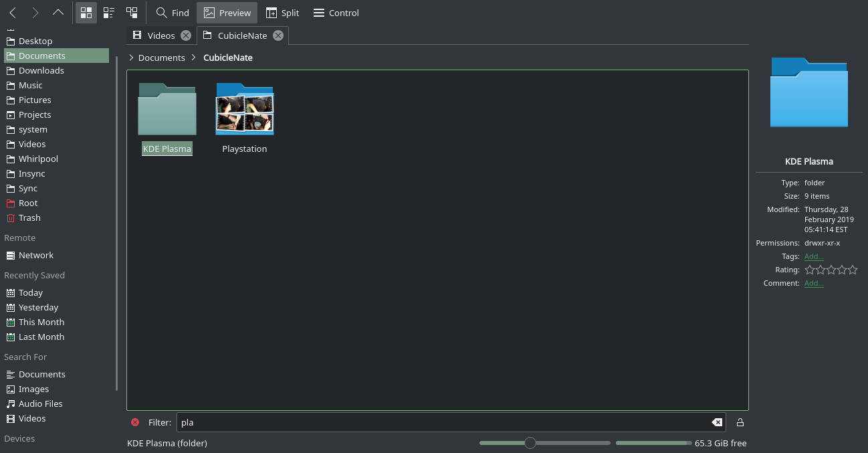Screen dimensions: 868x453
Task: Switch to Details view mode
Action: coord(132,12)
